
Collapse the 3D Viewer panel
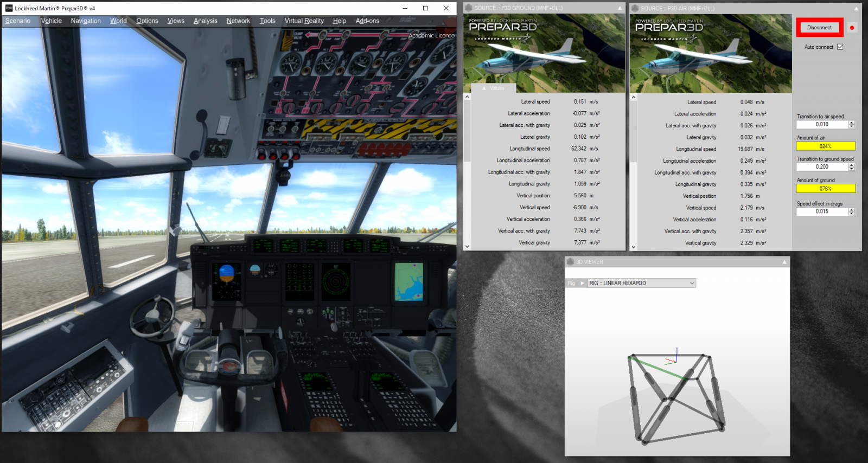pyautogui.click(x=784, y=262)
